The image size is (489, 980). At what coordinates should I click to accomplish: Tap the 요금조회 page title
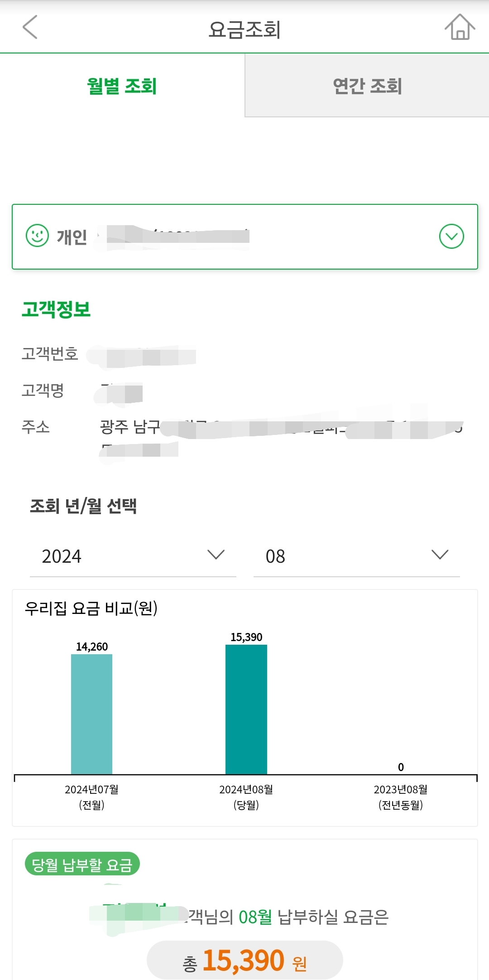click(x=244, y=29)
